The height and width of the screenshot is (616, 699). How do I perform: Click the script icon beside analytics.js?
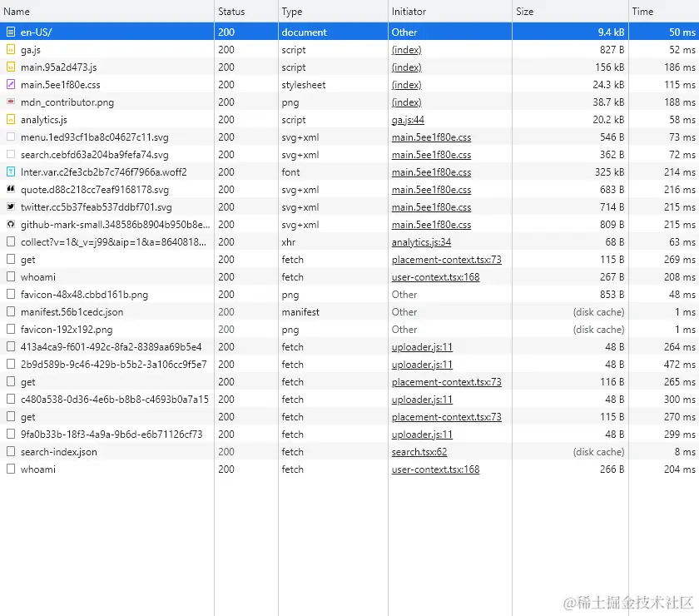(11, 119)
